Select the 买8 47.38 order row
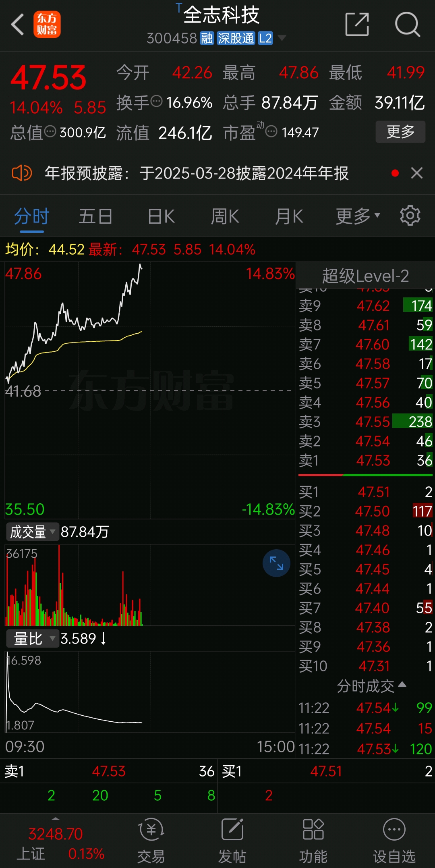 (x=365, y=627)
